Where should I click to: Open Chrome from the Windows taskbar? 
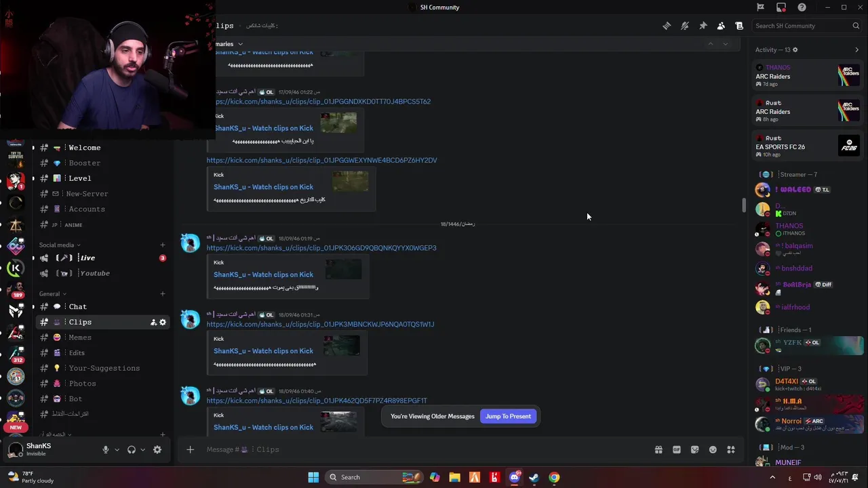click(x=554, y=477)
